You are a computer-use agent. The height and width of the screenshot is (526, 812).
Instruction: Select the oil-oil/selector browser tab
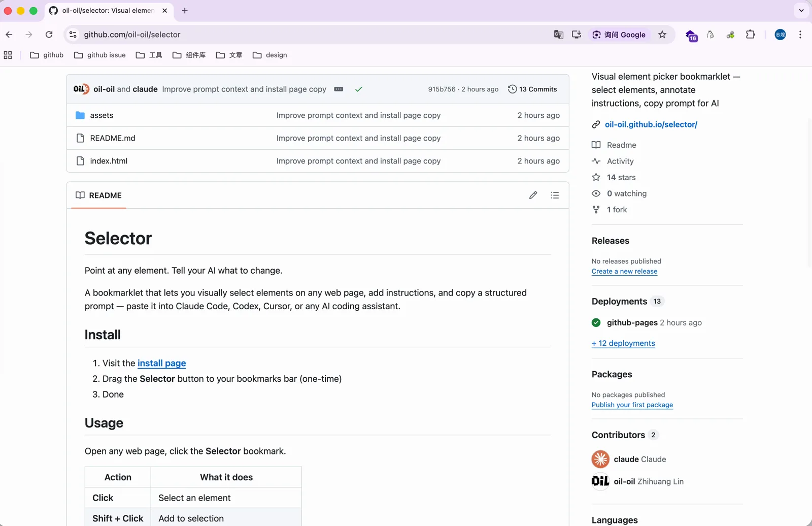(109, 10)
